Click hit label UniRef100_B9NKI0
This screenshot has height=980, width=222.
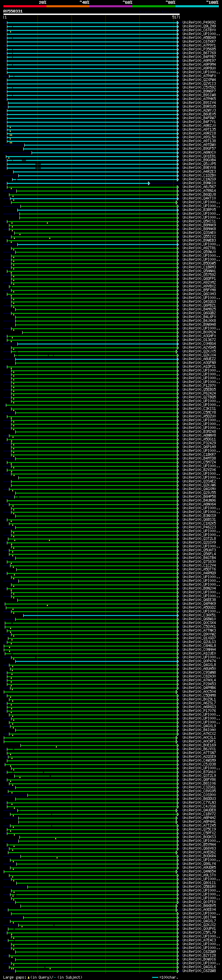coord(199,183)
